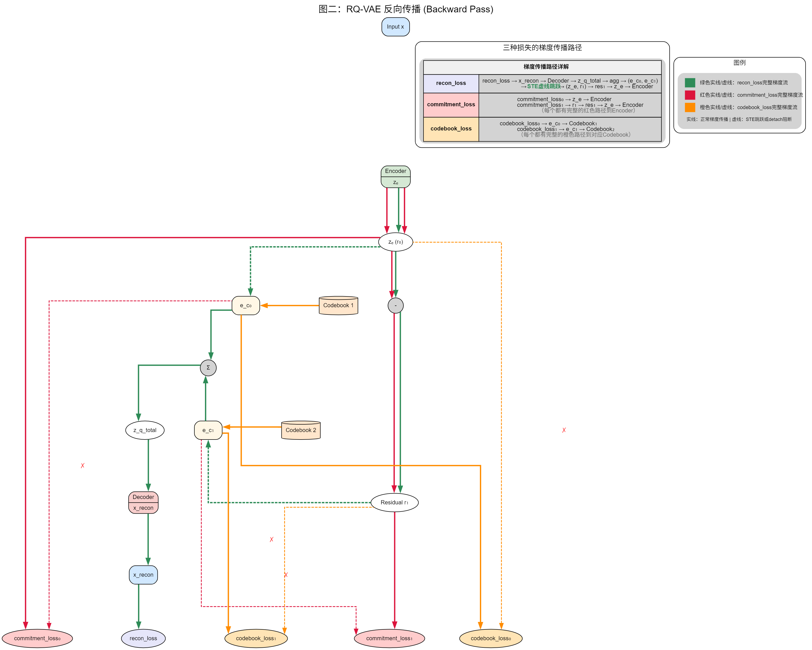
Task: Select the codebook_loss₁ output ellipse
Action: (256, 638)
